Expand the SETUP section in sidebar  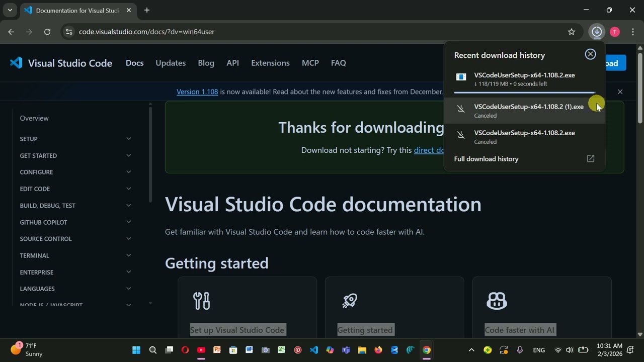[x=75, y=139]
